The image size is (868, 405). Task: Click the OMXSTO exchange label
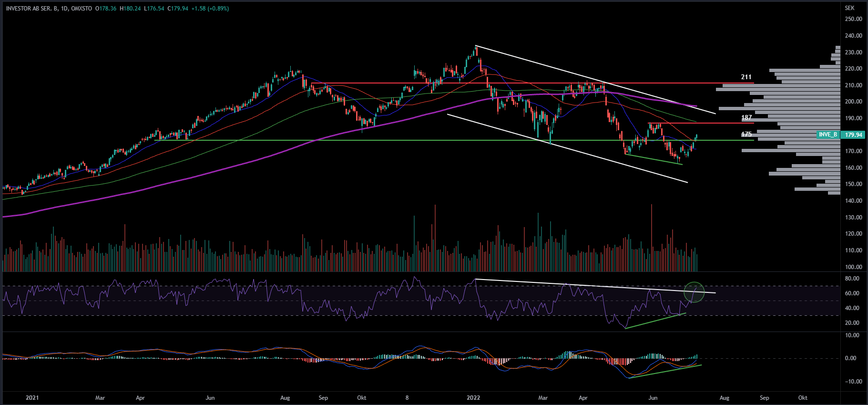click(x=82, y=9)
